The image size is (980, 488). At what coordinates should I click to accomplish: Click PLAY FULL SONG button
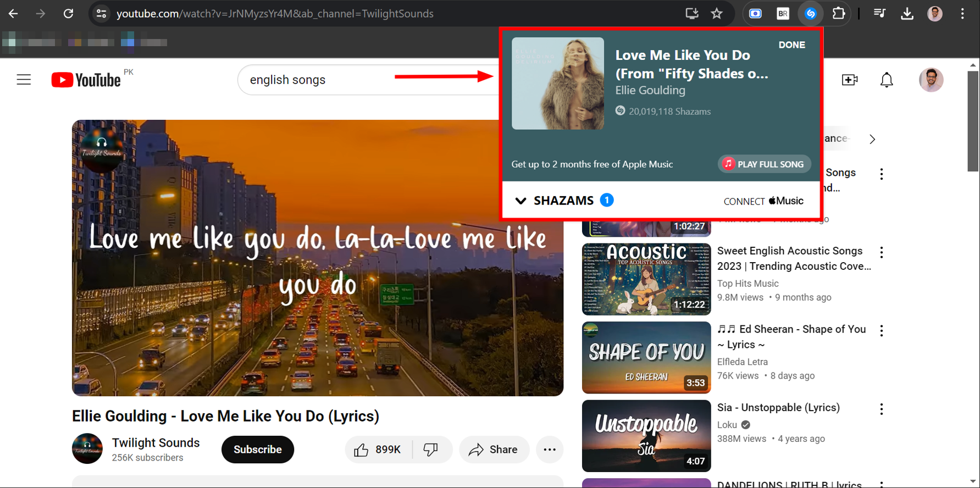pyautogui.click(x=764, y=164)
